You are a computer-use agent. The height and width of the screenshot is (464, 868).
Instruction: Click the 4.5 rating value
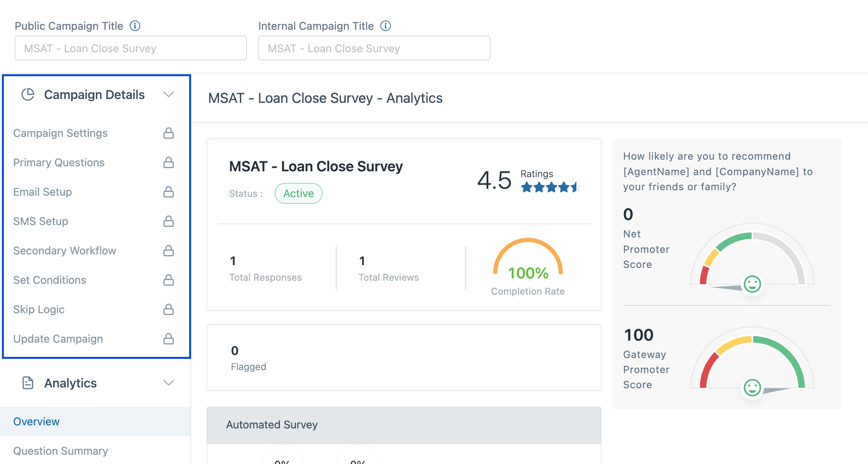tap(494, 180)
